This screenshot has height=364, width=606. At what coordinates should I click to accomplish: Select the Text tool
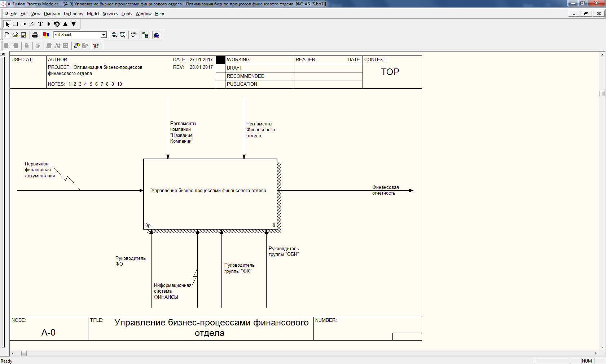[40, 24]
